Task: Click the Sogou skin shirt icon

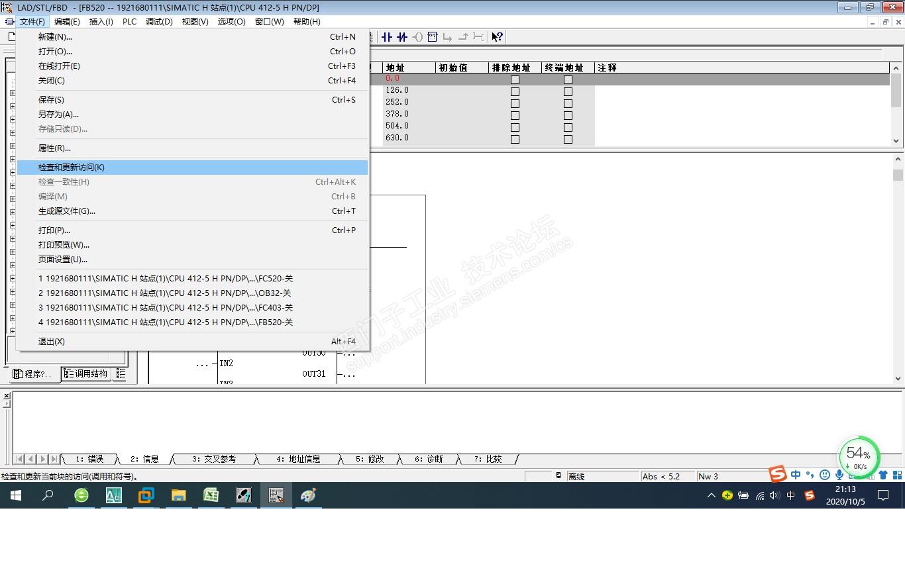Action: coord(883,475)
